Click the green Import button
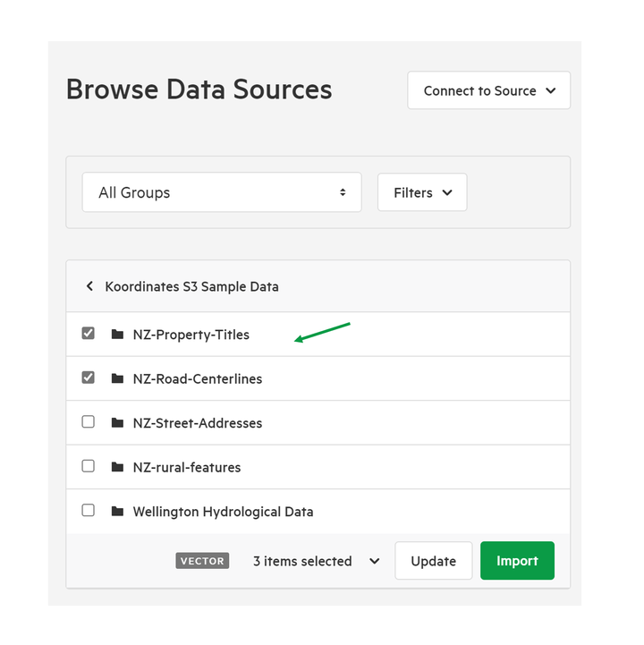The height and width of the screenshot is (645, 644). (517, 561)
